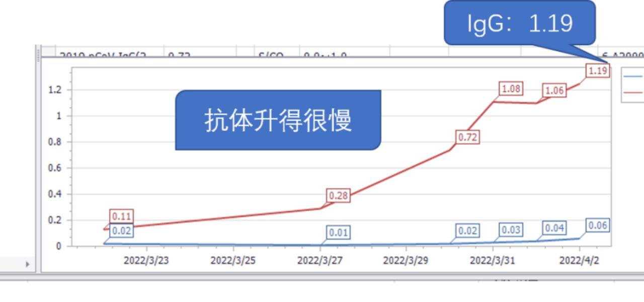Click the 0.01 label on blue curve
Image resolution: width=644 pixels, height=302 pixels.
click(x=337, y=233)
